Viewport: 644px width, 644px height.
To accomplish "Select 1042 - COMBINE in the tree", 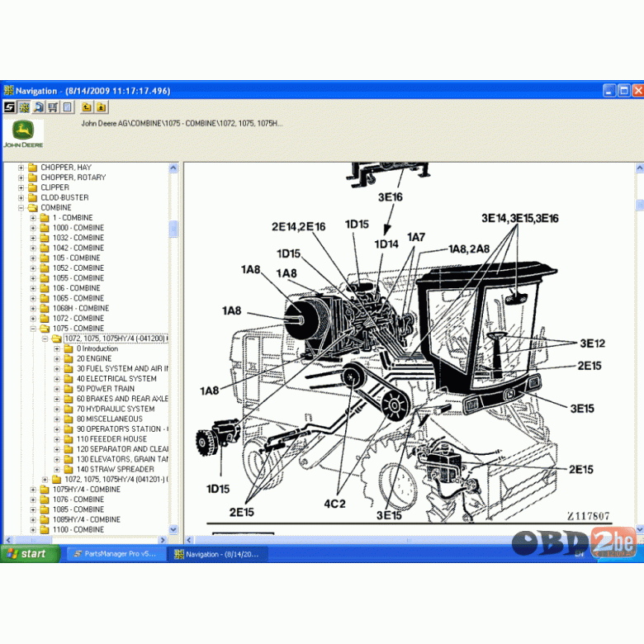I will 78,248.
